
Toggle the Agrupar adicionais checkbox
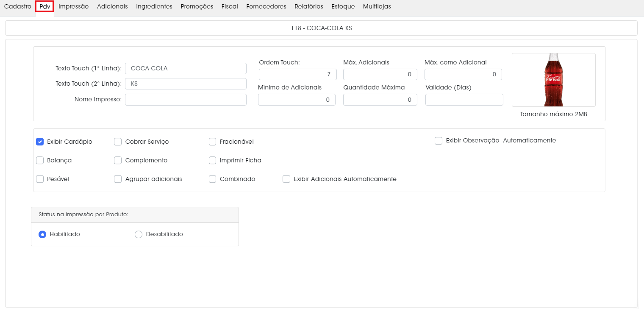(x=118, y=179)
